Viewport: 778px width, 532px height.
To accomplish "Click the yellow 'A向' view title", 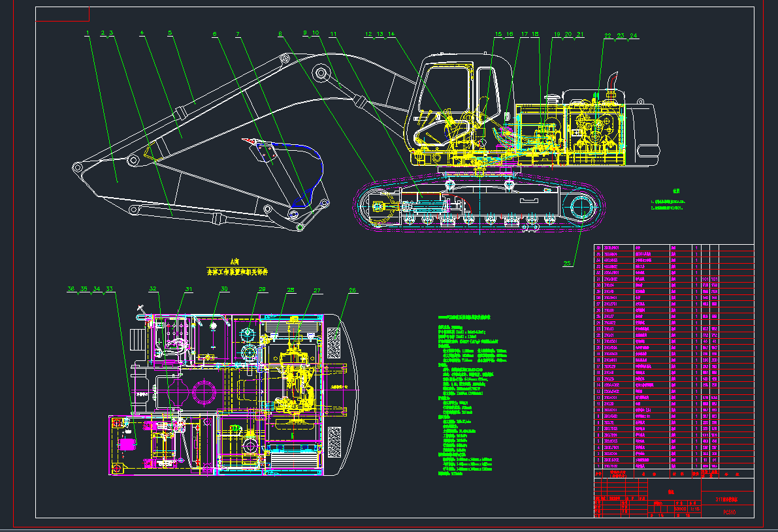I will [x=235, y=261].
